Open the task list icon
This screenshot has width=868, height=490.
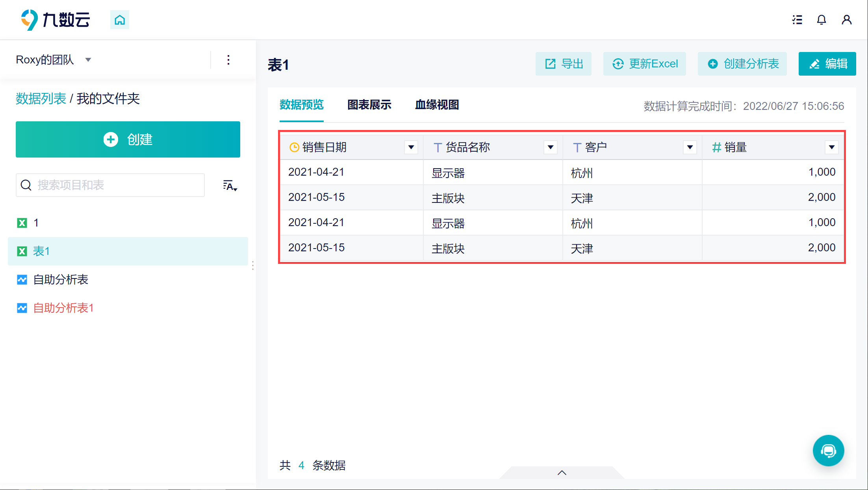click(x=797, y=20)
